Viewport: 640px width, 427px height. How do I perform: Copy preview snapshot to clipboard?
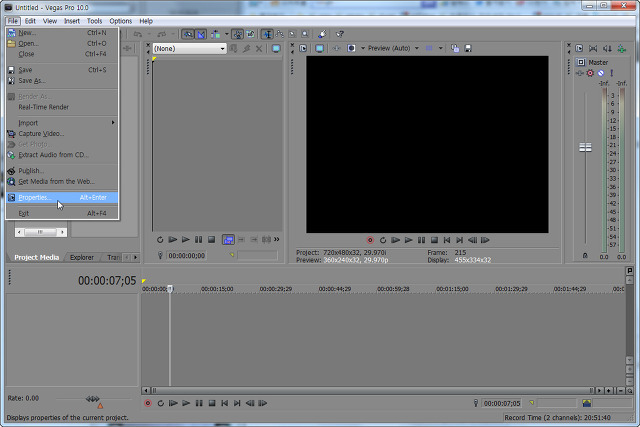click(x=455, y=48)
